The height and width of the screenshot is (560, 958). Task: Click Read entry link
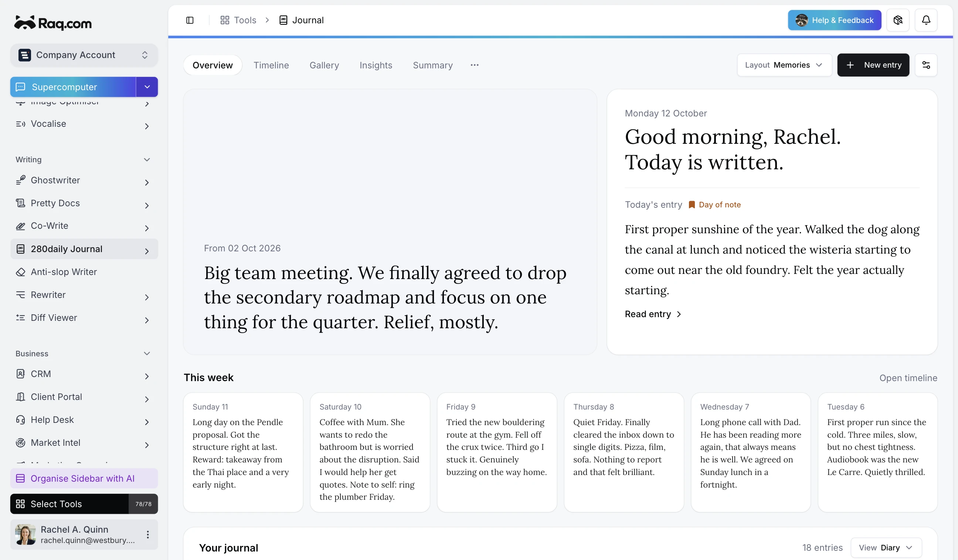(652, 314)
